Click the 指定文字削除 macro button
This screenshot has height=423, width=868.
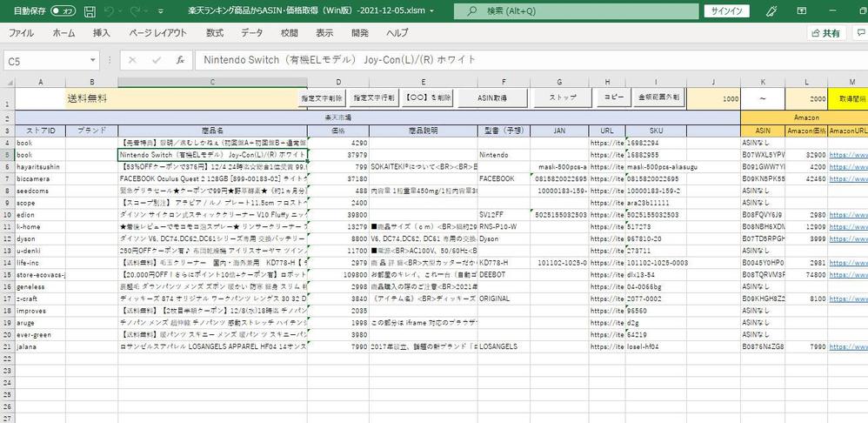click(x=323, y=98)
